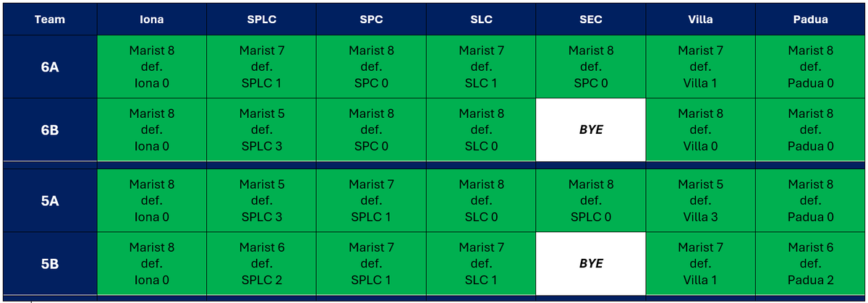Select the 5A result in the SEC column
The height and width of the screenshot is (303, 868).
point(590,200)
